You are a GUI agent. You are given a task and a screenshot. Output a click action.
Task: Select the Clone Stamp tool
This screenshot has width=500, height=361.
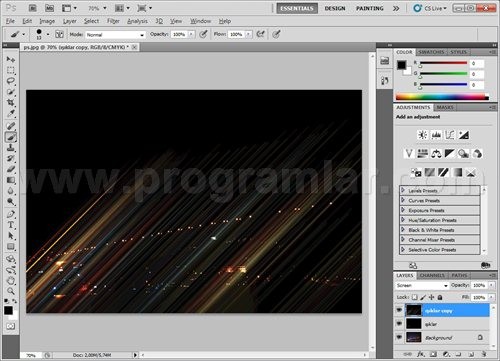click(11, 147)
